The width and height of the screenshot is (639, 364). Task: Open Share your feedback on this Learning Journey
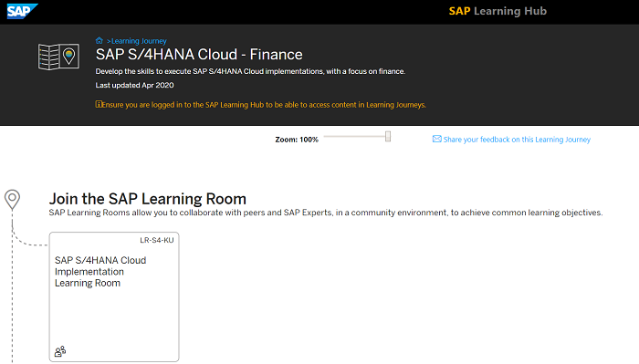pos(517,140)
